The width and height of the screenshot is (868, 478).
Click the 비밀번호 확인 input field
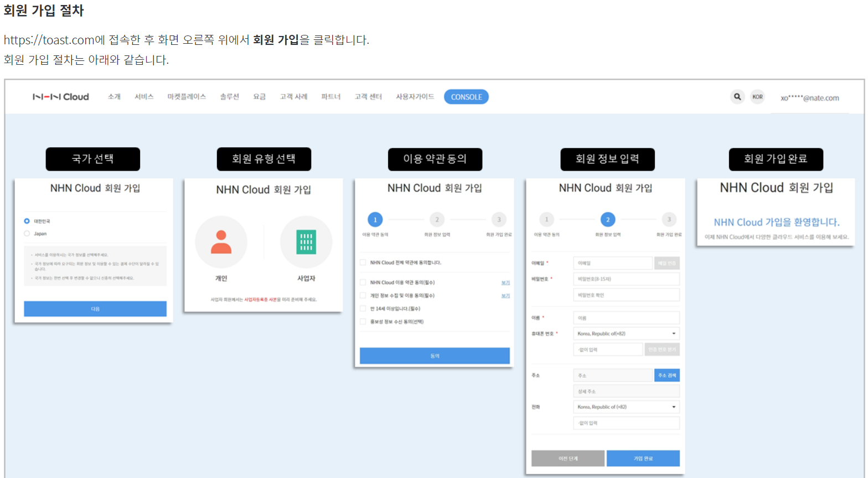(x=627, y=295)
